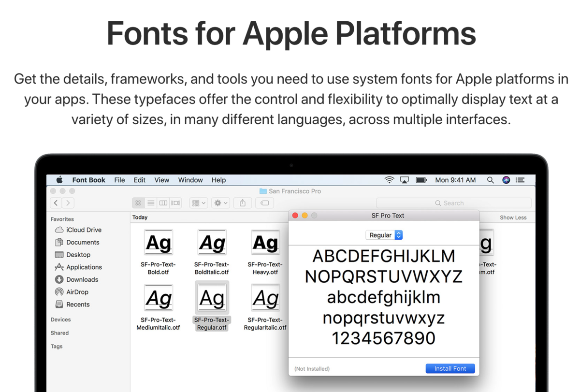Close the SF Pro Text preview window
Viewport: 580px width, 392px height.
295,216
